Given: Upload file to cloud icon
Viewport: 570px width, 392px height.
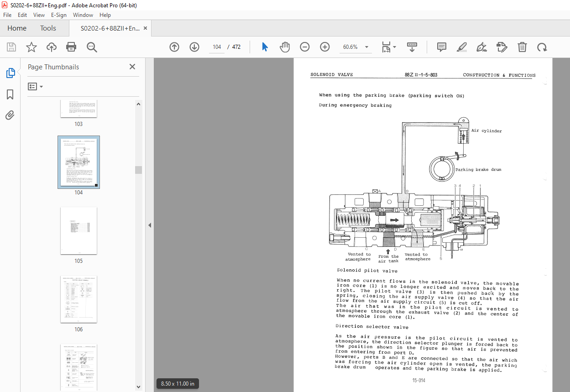Looking at the screenshot, I should (x=52, y=47).
